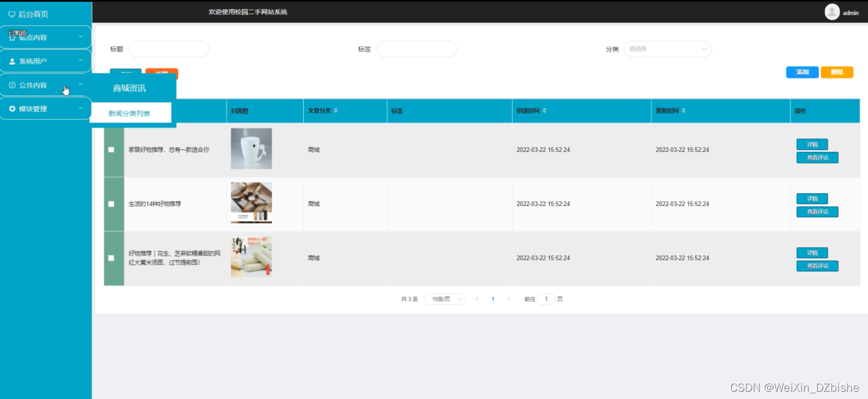Click the admin username text

pyautogui.click(x=851, y=13)
